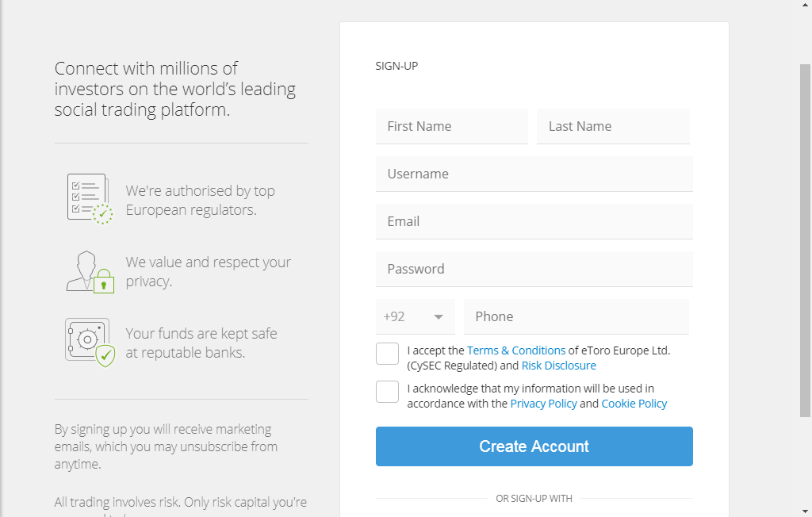The image size is (812, 517).
Task: Click the OR SIGN-UP WITH divider text
Action: click(534, 499)
